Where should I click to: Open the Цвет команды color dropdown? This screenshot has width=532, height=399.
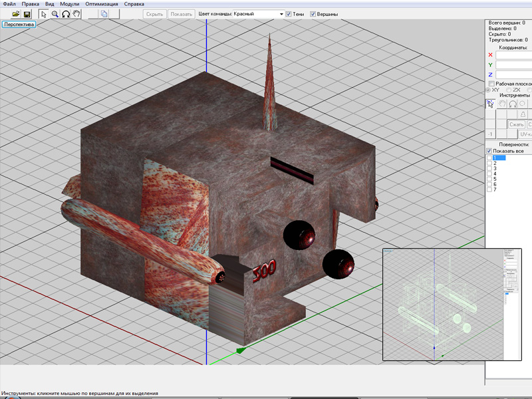point(281,14)
